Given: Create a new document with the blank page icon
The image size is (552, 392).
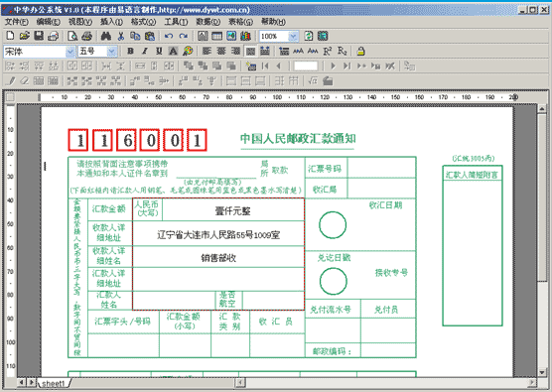Looking at the screenshot, I should click(x=10, y=36).
